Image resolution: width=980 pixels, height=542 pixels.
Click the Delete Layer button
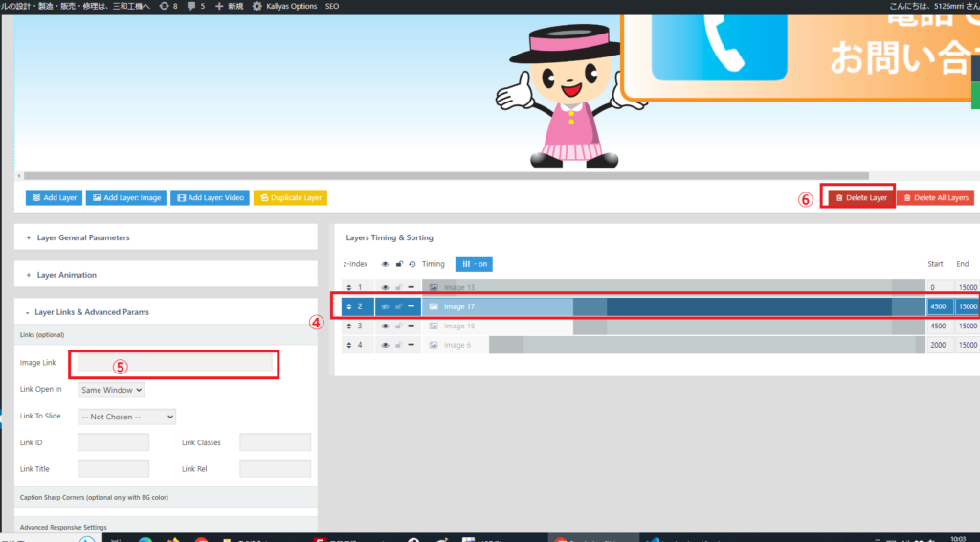861,198
